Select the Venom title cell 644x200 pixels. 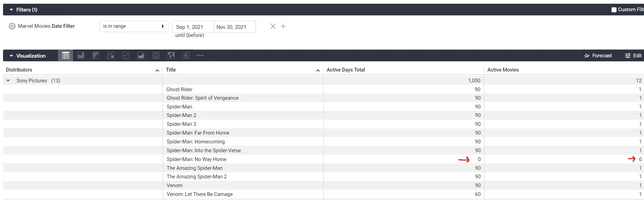click(174, 185)
